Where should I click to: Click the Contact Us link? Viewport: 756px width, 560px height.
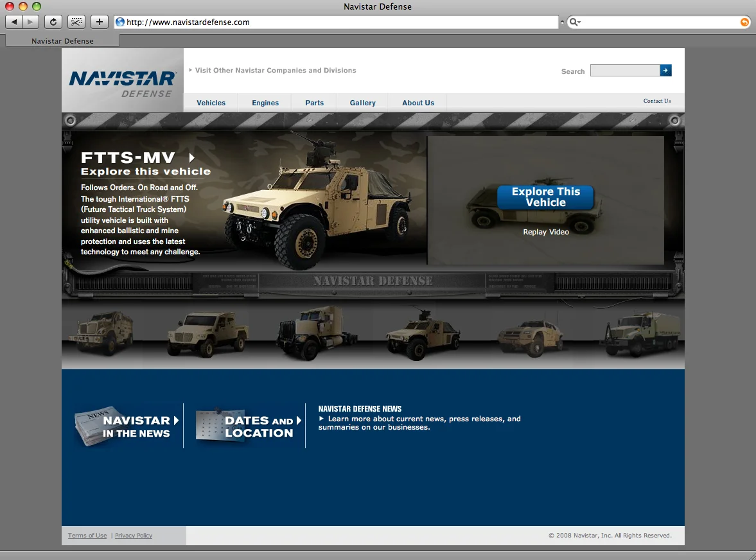point(656,101)
